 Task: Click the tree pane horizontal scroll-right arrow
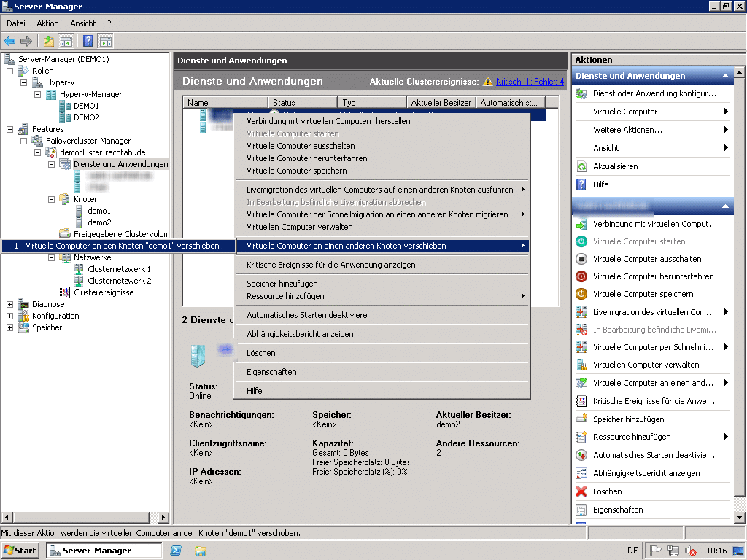click(x=163, y=517)
